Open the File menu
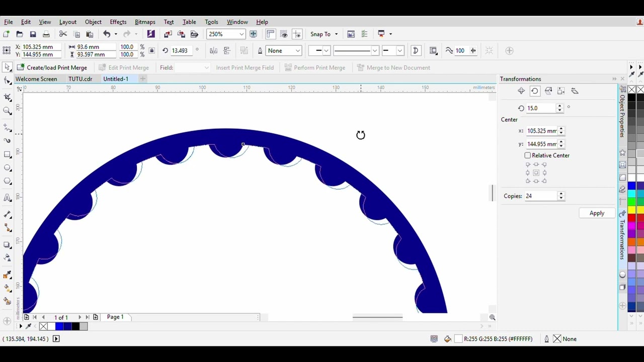This screenshot has width=644, height=362. [9, 22]
